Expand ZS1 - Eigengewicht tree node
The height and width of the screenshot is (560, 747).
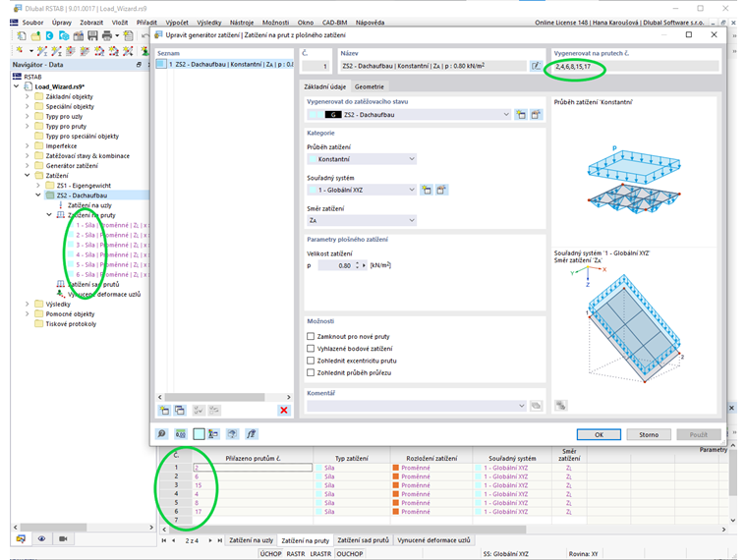(x=38, y=186)
